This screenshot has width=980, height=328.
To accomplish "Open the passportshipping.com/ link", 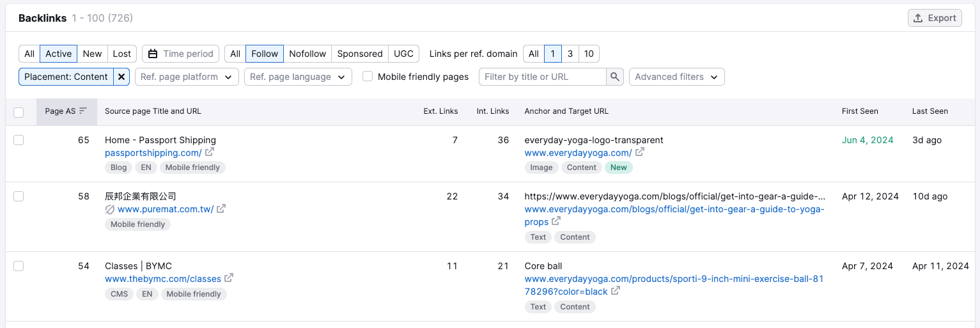I will click(153, 153).
